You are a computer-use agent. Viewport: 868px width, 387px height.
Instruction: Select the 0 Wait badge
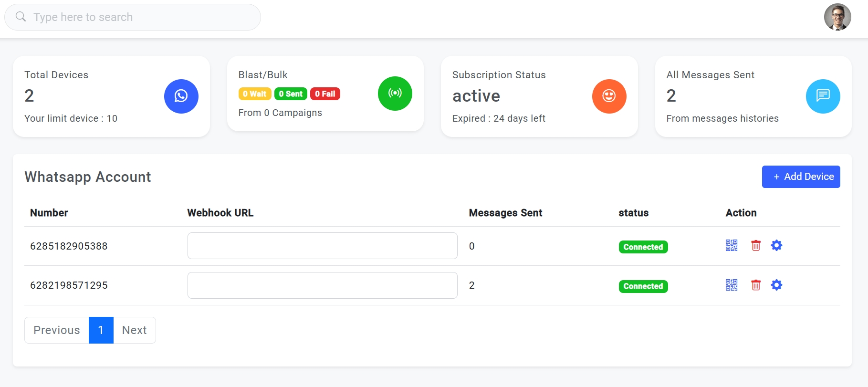pos(254,94)
